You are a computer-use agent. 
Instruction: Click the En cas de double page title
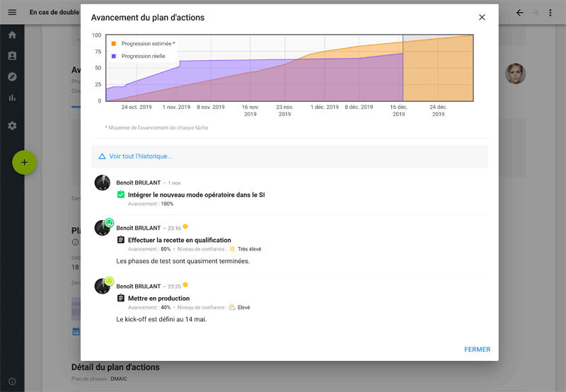point(54,12)
